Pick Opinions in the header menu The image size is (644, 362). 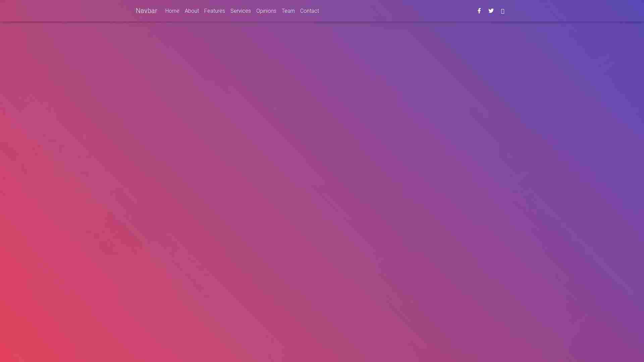pyautogui.click(x=266, y=11)
